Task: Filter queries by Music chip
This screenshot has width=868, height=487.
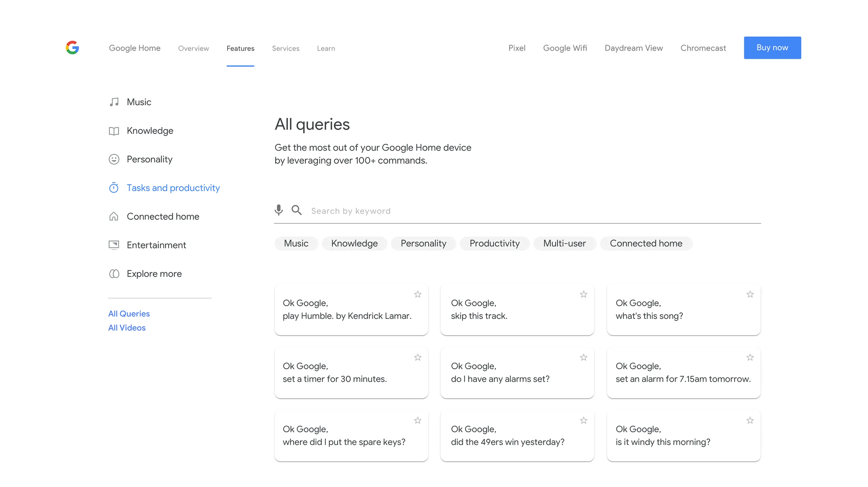Action: tap(296, 243)
